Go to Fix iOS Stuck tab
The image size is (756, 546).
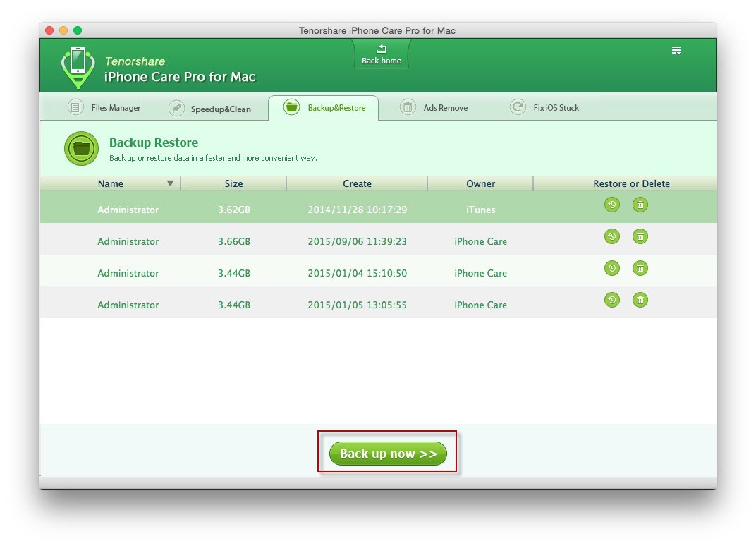pos(545,108)
